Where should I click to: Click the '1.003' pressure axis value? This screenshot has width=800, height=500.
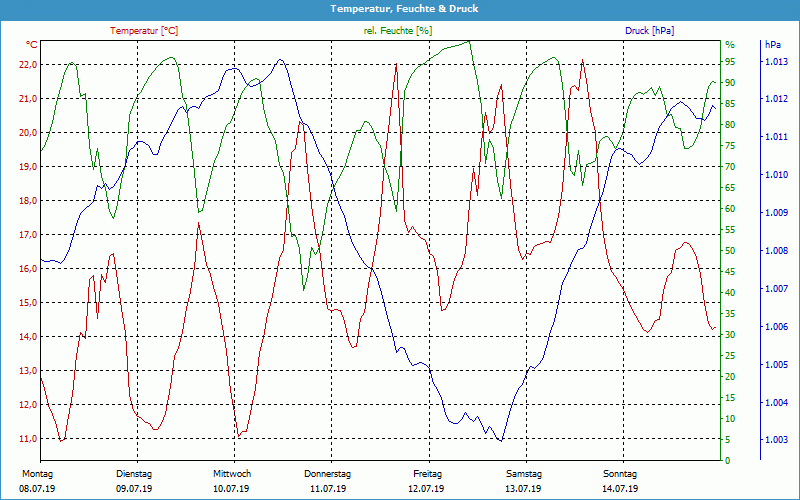776,439
